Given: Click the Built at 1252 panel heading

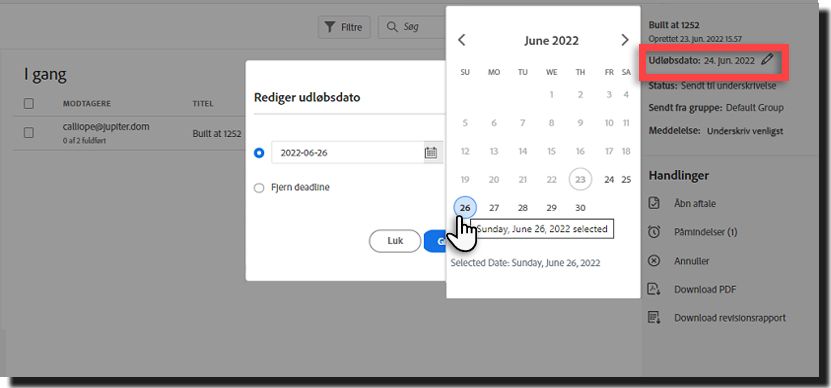Looking at the screenshot, I should pyautogui.click(x=674, y=25).
